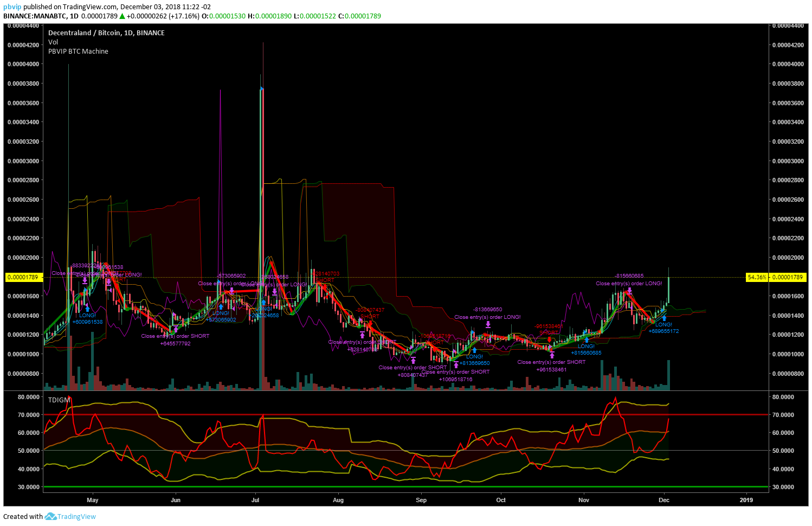The width and height of the screenshot is (812, 526).
Task: Select the May label on the time axis
Action: click(x=93, y=500)
